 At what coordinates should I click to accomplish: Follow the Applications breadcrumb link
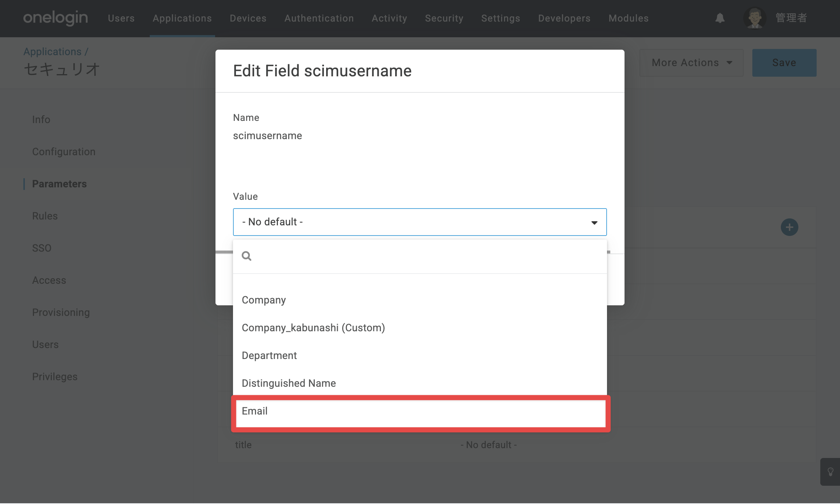click(x=53, y=51)
